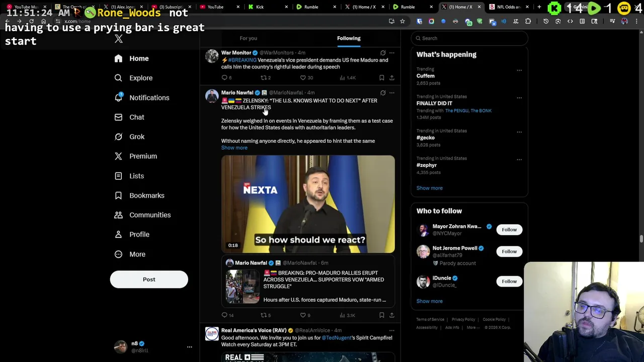This screenshot has width=644, height=362.
Task: Open War Monitor profile avatar
Action: point(212,56)
